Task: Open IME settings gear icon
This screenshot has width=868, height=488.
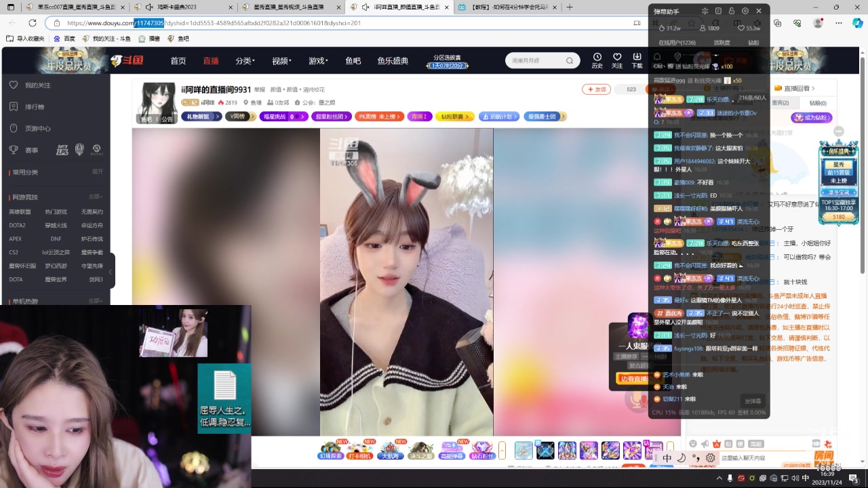Action: pos(710,458)
